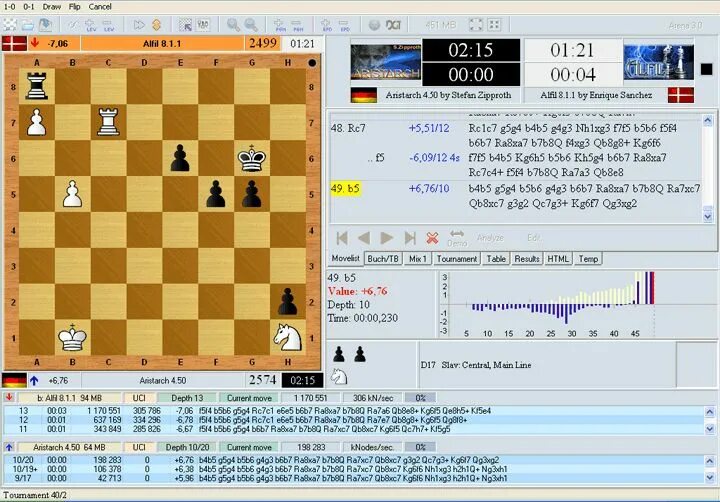This screenshot has width=720, height=502.
Task: Click the save game toolbar icon
Action: [45, 24]
